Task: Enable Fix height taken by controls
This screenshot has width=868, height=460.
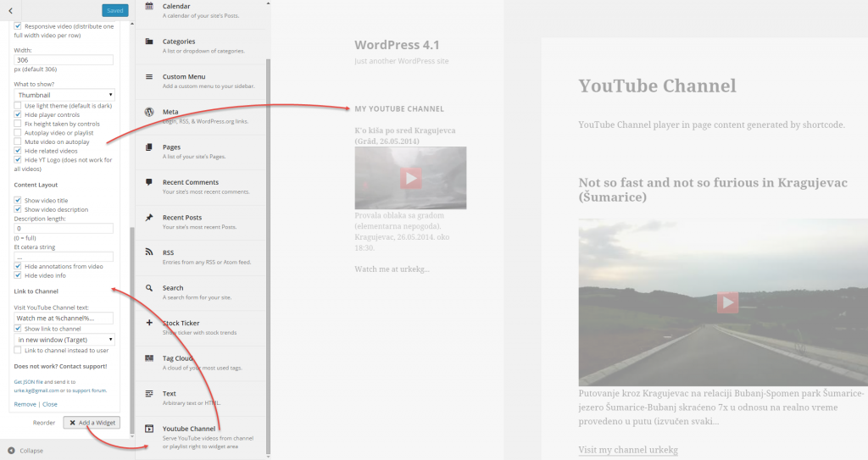Action: [x=18, y=124]
